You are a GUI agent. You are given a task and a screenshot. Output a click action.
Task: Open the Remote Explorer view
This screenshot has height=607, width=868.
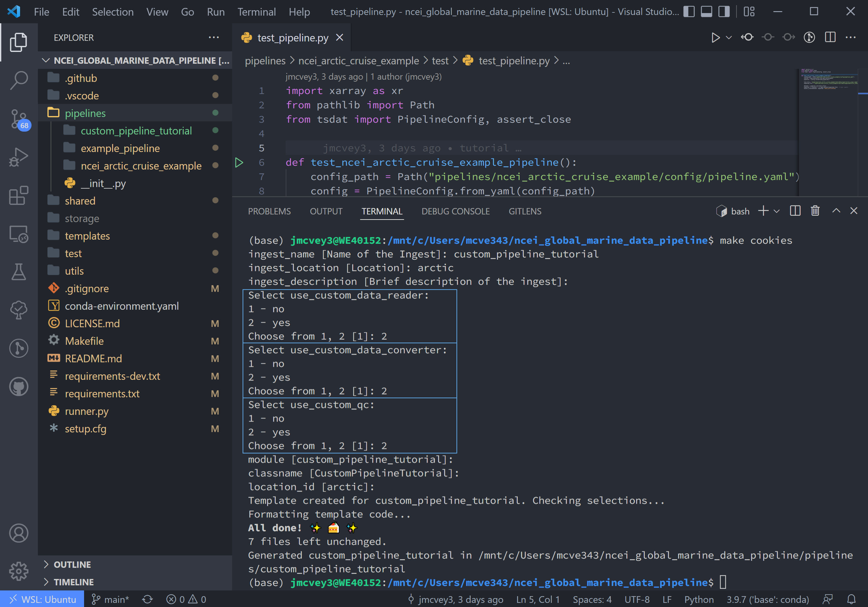[x=19, y=234]
